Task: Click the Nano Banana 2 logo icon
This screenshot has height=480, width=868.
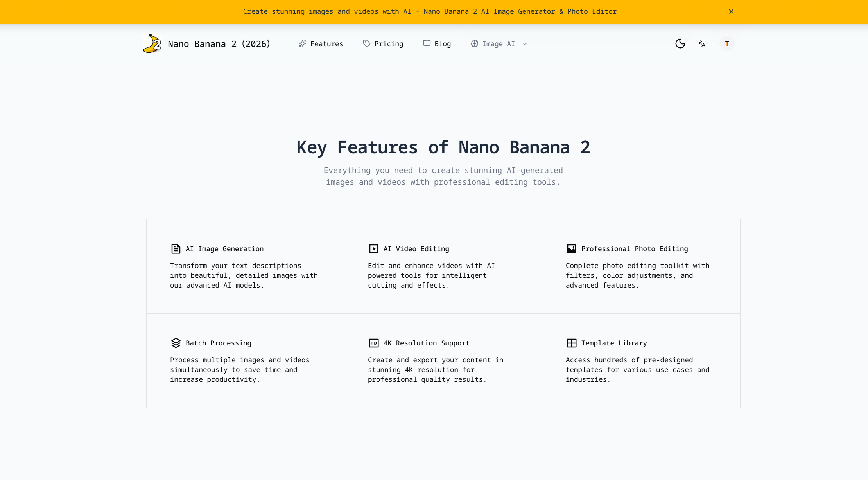Action: click(152, 43)
